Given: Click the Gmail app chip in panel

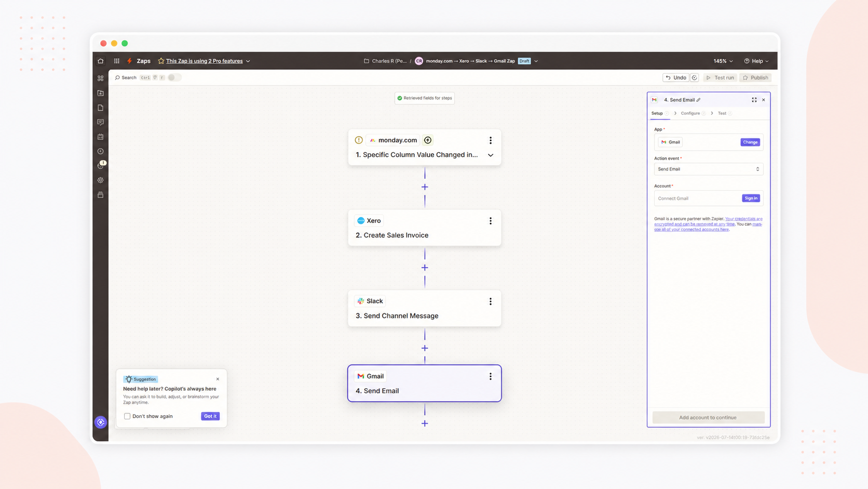Looking at the screenshot, I should pyautogui.click(x=670, y=142).
